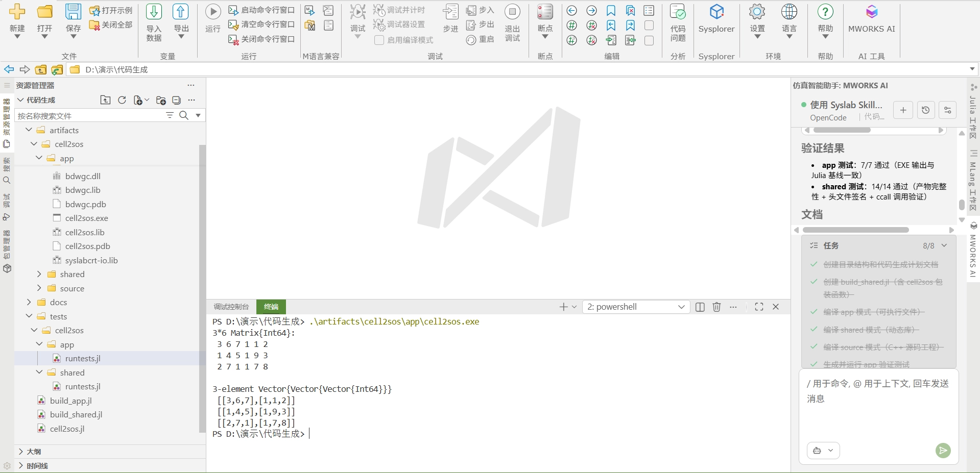
Task: Toggle bookmark icon in 编辑 group
Action: click(x=611, y=11)
